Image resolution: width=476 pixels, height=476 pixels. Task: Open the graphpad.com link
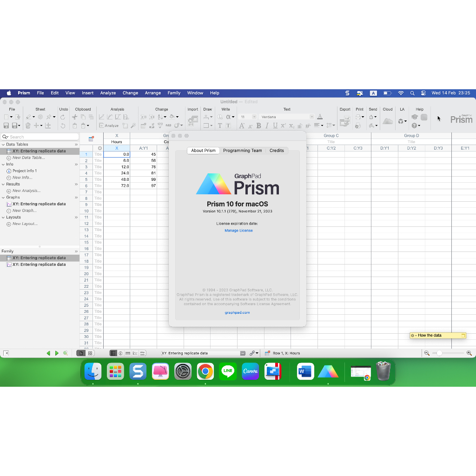237,313
